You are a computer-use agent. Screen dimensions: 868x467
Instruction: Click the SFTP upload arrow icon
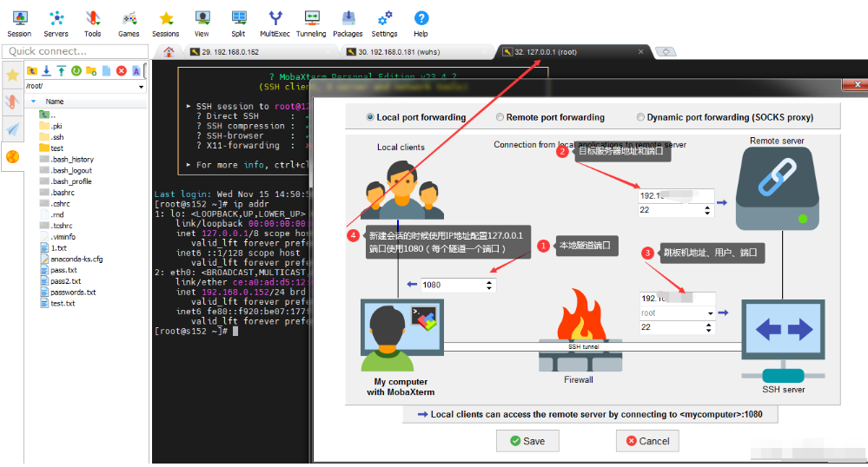pyautogui.click(x=62, y=71)
